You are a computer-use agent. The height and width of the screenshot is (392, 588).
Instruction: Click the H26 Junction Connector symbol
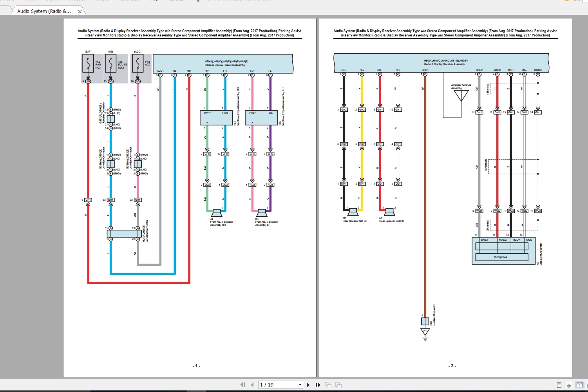(425, 321)
